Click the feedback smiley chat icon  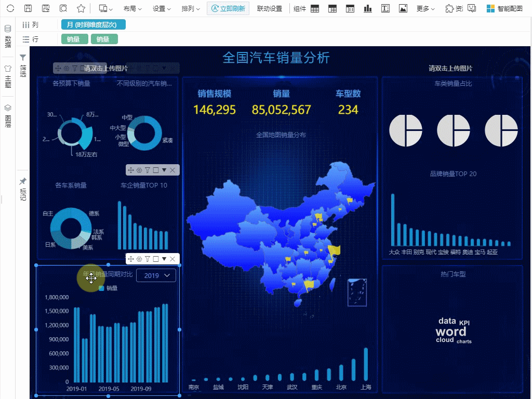point(472,8)
